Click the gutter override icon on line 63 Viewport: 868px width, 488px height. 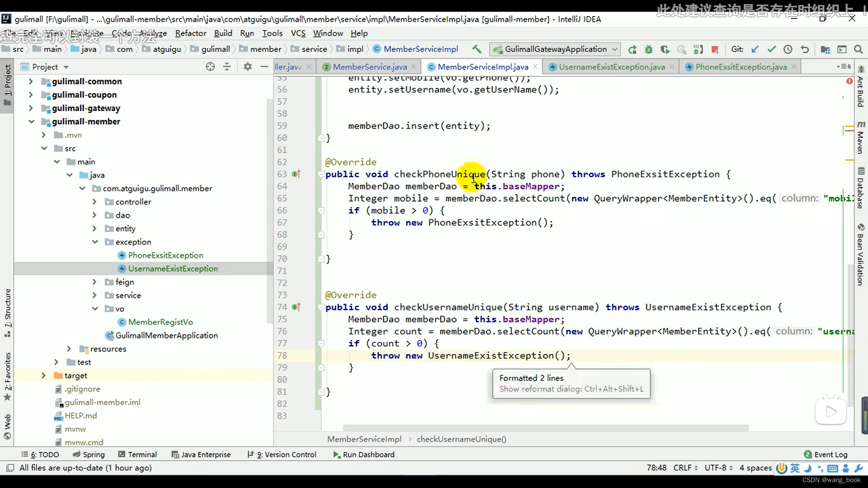(x=296, y=174)
